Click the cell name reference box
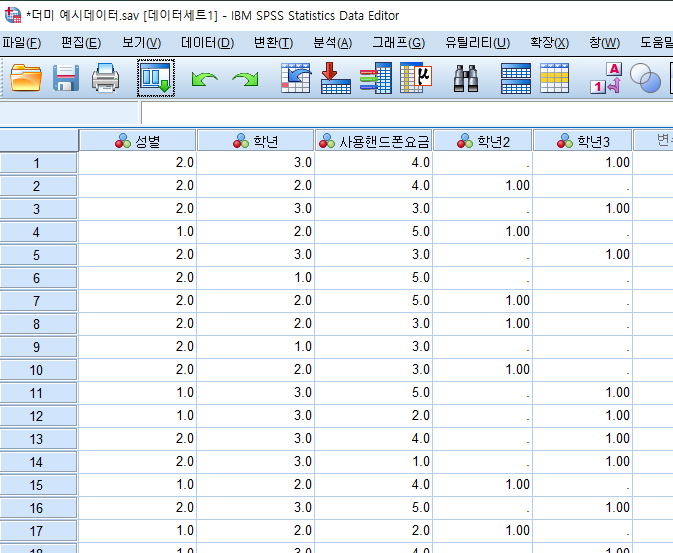The image size is (673, 553). [x=69, y=113]
